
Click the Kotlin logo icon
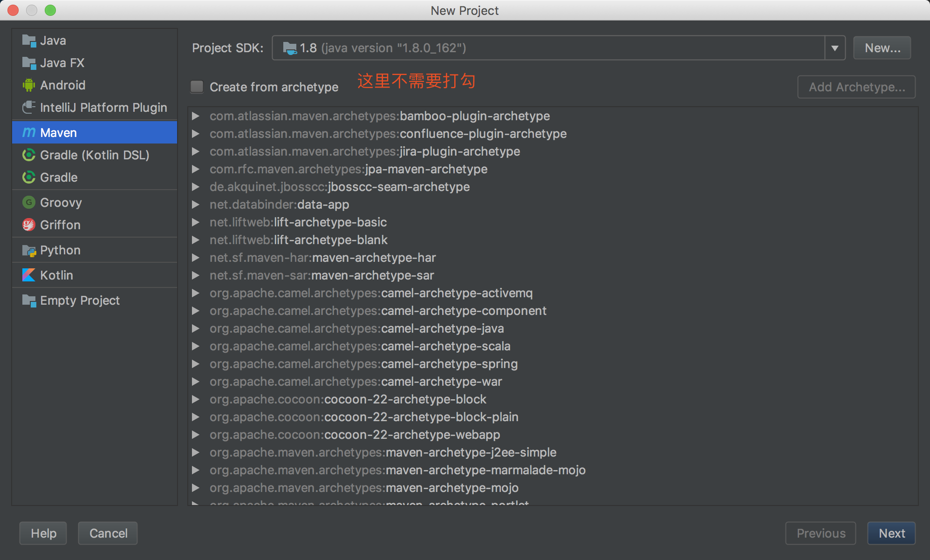[29, 275]
